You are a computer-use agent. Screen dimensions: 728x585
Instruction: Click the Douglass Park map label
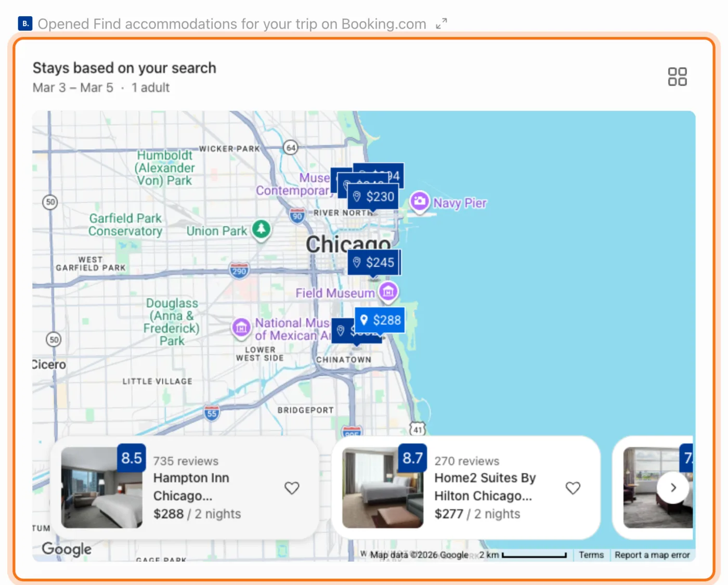172,322
